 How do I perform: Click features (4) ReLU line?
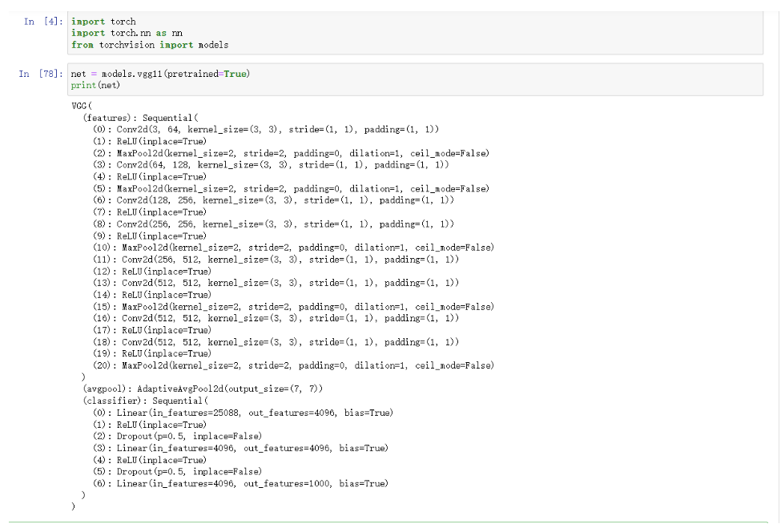pos(150,177)
